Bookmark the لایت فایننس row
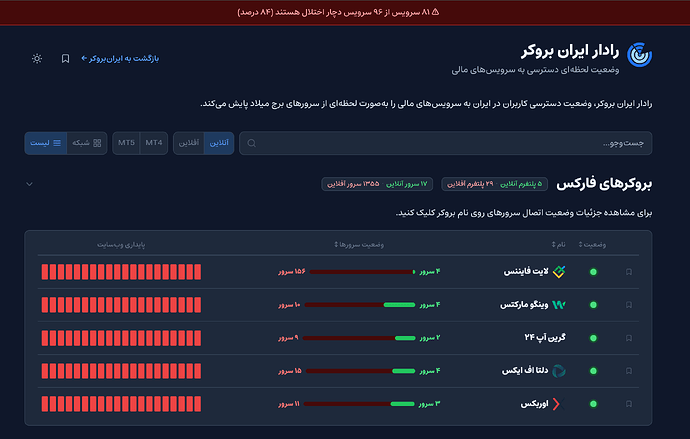Screen dimensions: 690x439 click(x=629, y=272)
